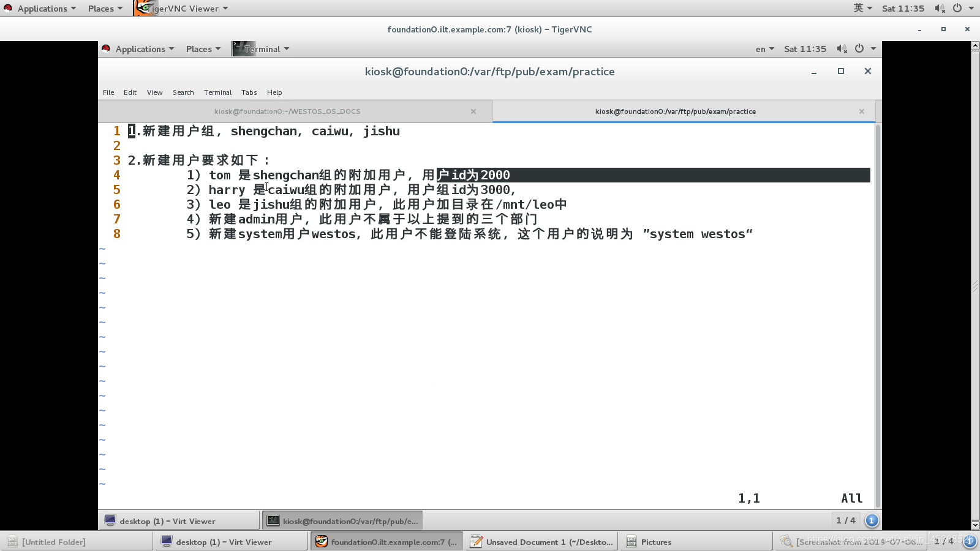
Task: Click the inner desktop volume icon
Action: click(842, 49)
